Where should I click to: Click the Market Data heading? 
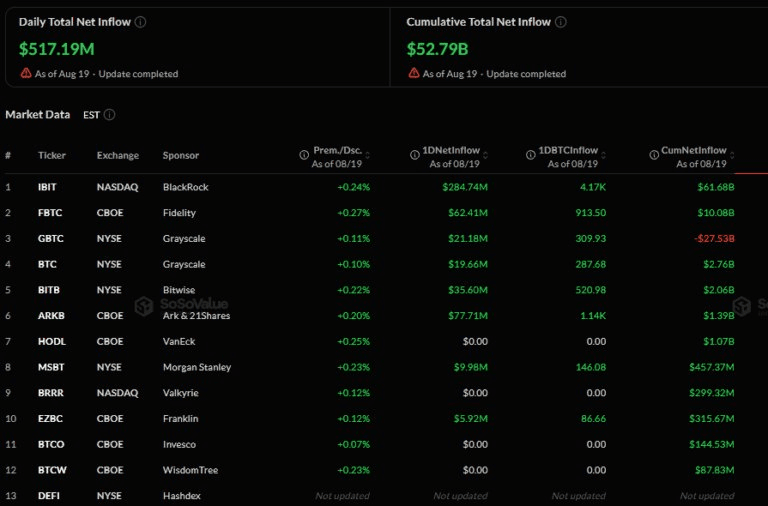click(x=38, y=115)
